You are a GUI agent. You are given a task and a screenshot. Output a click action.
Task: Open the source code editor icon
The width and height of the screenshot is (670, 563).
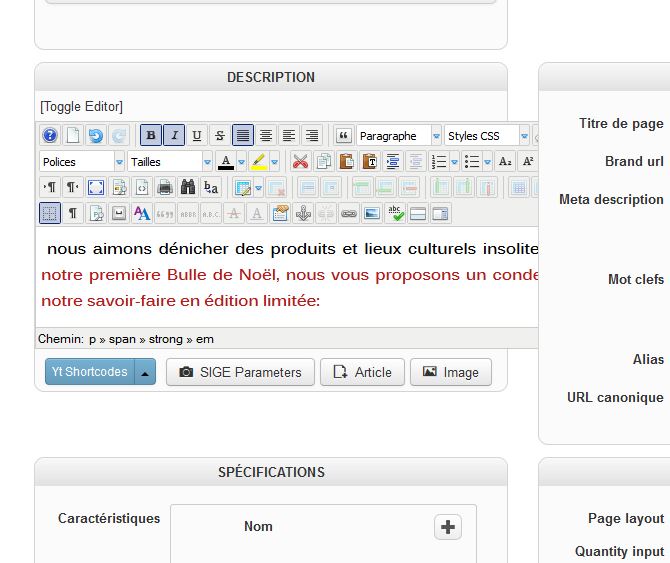point(142,188)
